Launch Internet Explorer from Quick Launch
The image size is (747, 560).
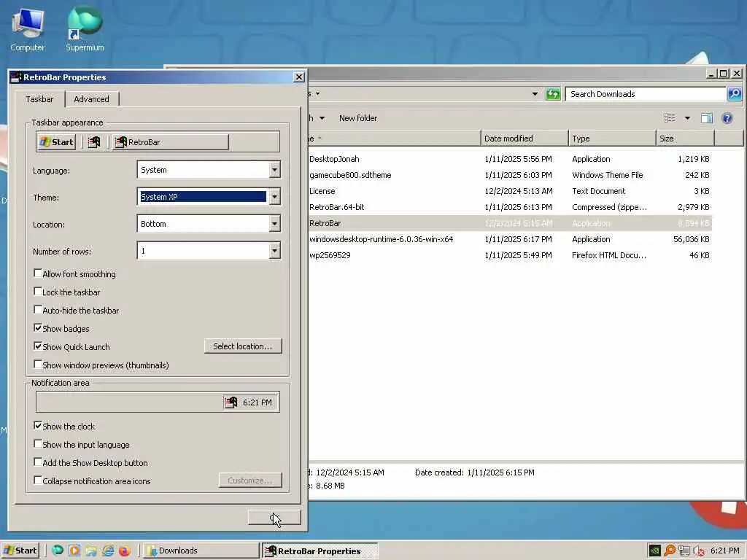(x=108, y=551)
